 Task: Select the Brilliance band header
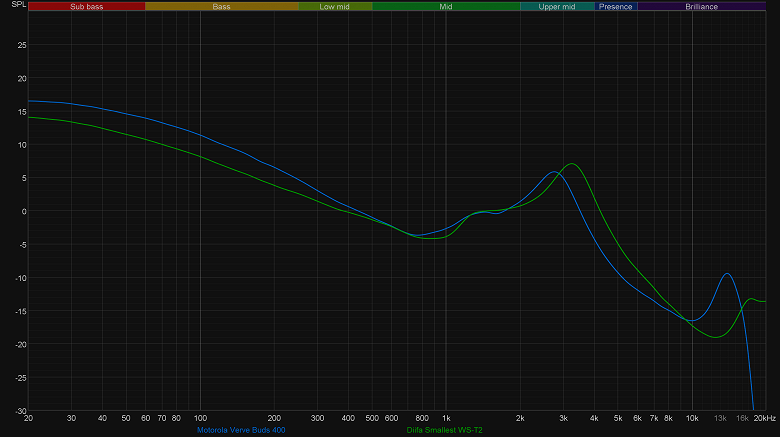tap(701, 6)
